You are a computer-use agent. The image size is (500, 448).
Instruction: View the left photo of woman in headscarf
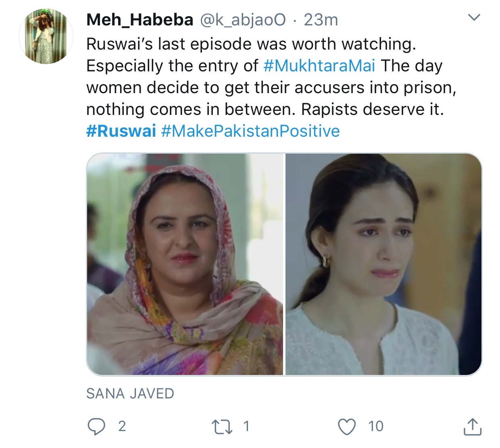185,265
